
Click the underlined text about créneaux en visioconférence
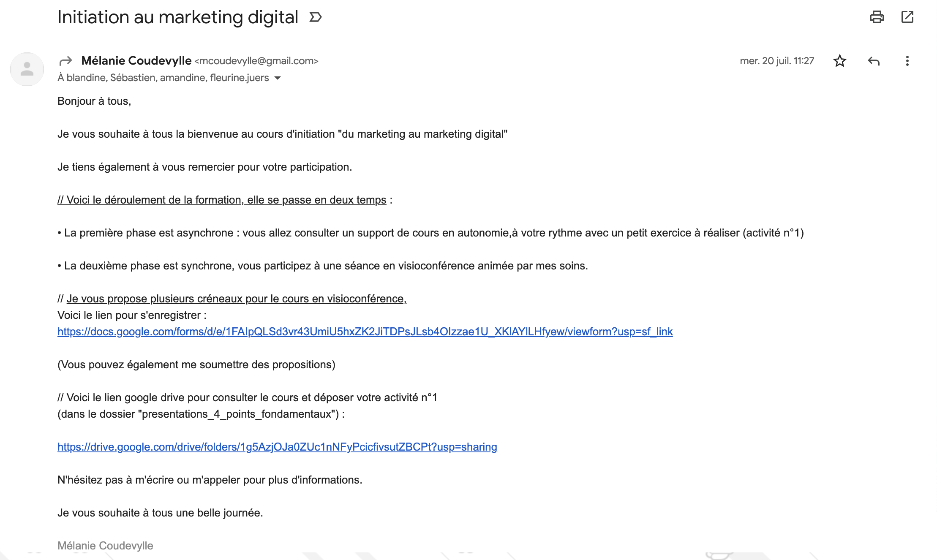(236, 299)
